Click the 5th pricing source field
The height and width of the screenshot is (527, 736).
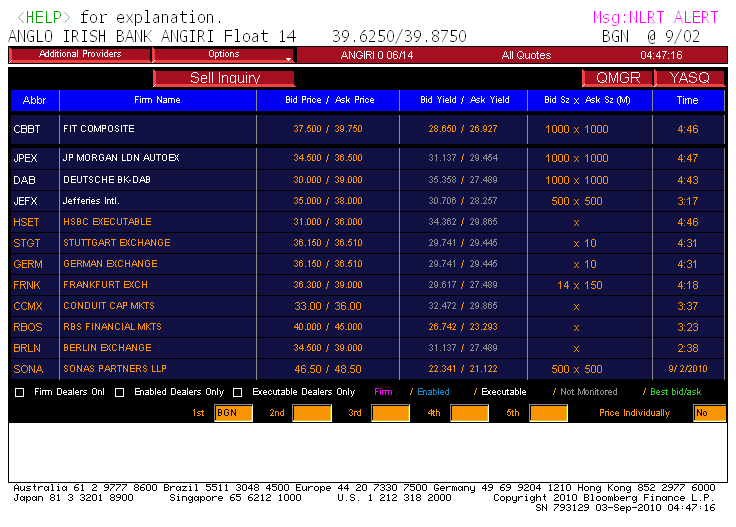click(548, 413)
